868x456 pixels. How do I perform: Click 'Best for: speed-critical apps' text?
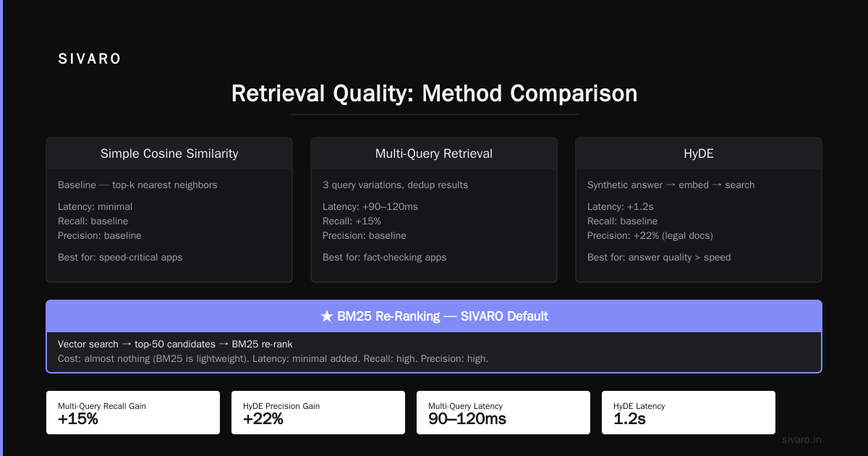click(x=120, y=257)
